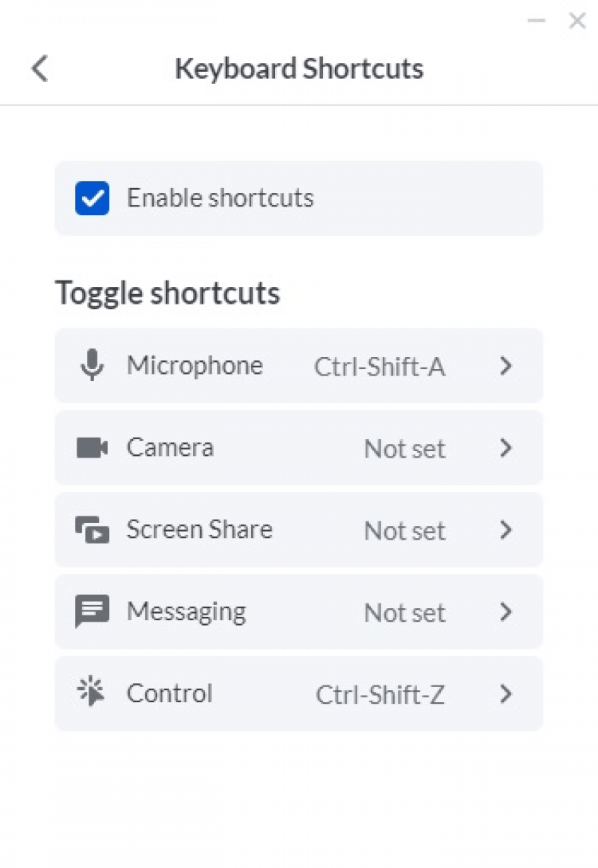Click the screen share icon

click(x=92, y=530)
